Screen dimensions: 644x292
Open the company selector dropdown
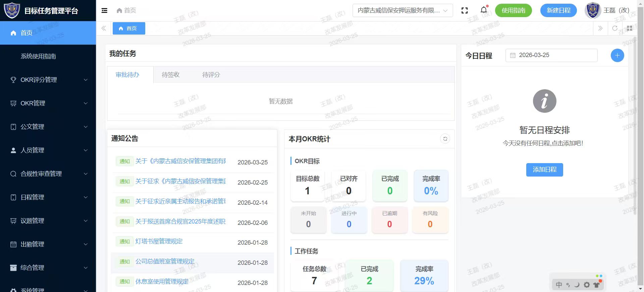(x=402, y=10)
